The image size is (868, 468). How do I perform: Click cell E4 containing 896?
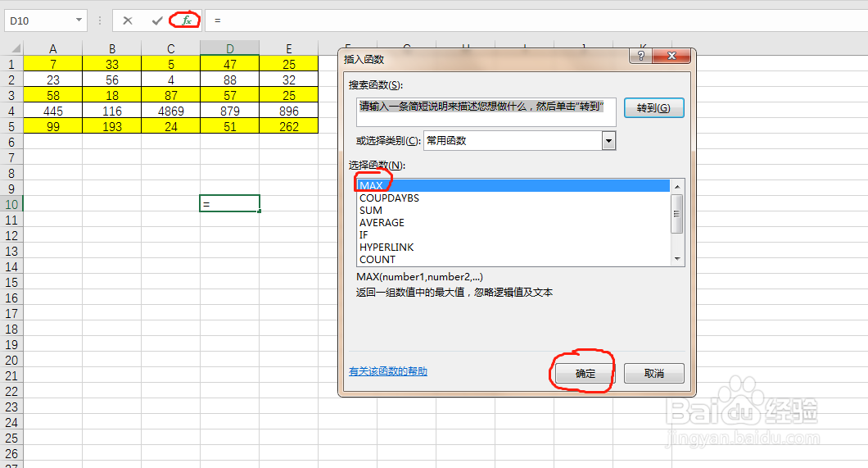point(289,110)
